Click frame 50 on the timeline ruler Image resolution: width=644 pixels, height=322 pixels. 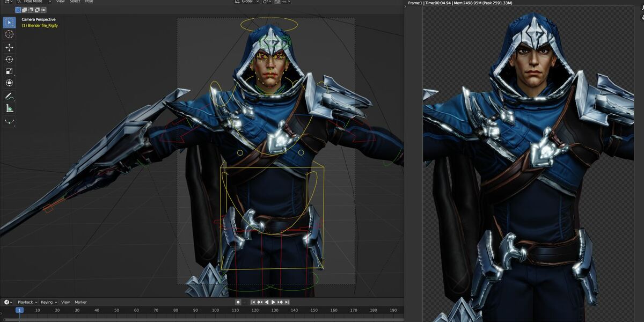tap(116, 310)
